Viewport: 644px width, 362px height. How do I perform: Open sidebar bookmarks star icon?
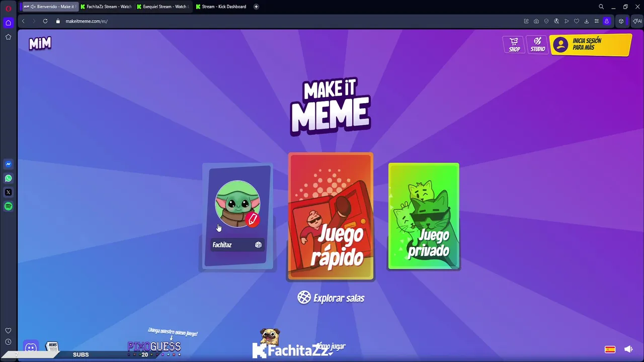pyautogui.click(x=8, y=37)
